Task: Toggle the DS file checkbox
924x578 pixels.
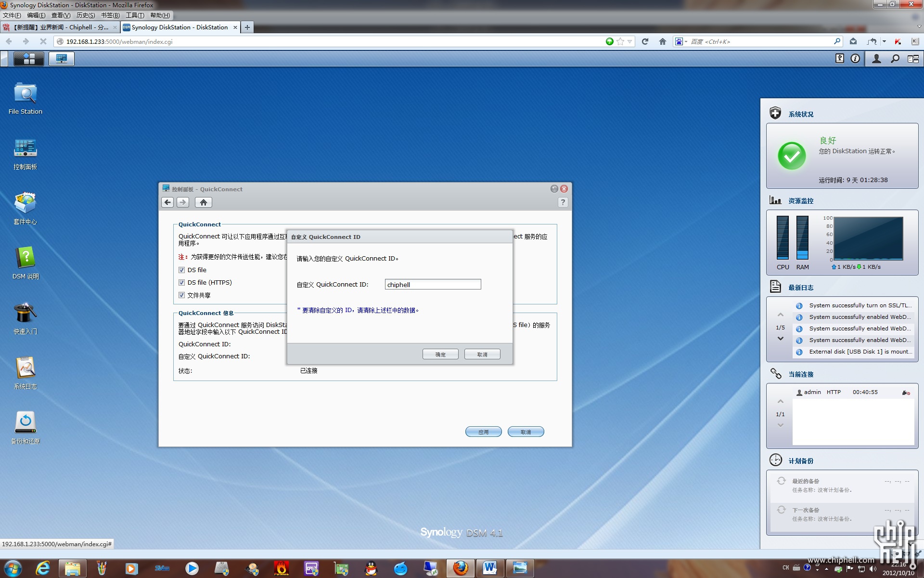Action: click(182, 270)
